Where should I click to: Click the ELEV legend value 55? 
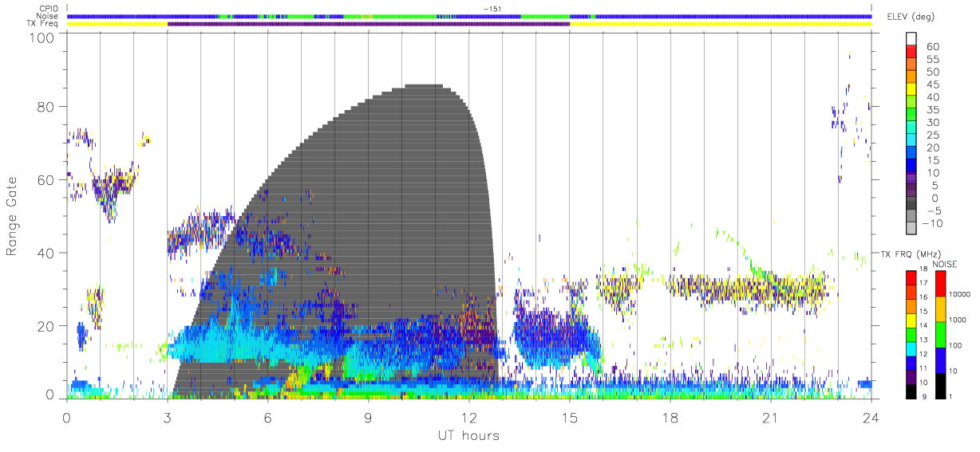point(931,60)
